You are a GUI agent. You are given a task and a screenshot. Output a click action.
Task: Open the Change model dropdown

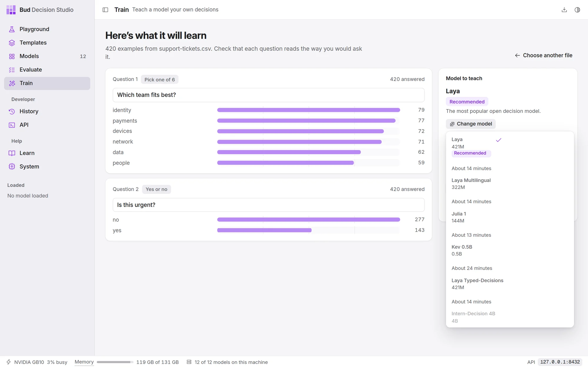471,124
